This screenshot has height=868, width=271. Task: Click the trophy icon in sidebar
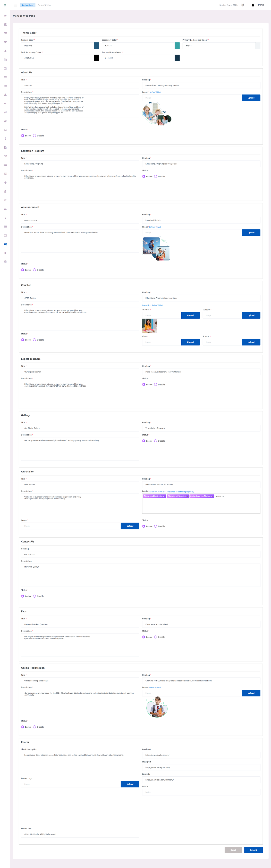5,183
